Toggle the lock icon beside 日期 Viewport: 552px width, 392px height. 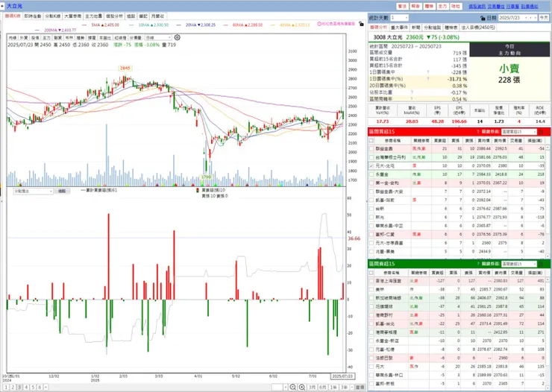(483, 18)
